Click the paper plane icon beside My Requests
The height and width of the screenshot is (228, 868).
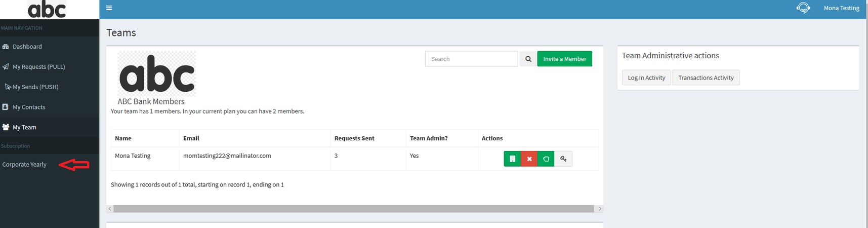coord(6,67)
